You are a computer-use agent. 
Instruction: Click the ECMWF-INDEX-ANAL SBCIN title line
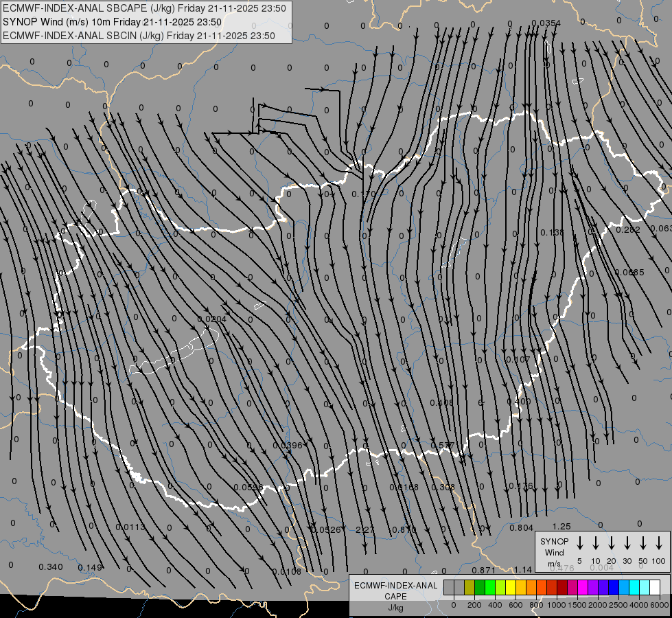click(x=139, y=36)
